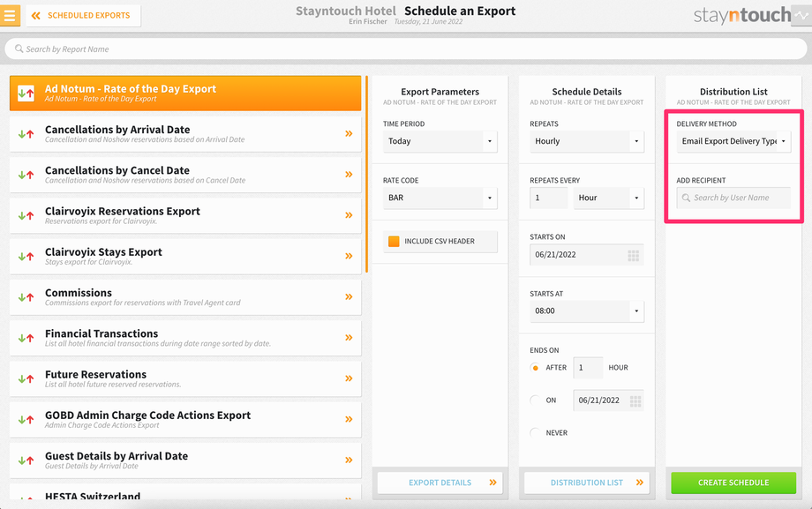This screenshot has height=509, width=812.
Task: Click chevron on Commissions row
Action: click(x=349, y=296)
